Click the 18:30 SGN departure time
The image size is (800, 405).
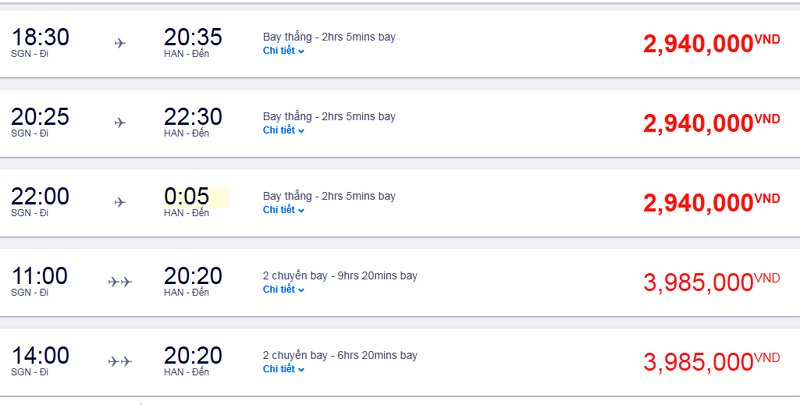coord(40,37)
